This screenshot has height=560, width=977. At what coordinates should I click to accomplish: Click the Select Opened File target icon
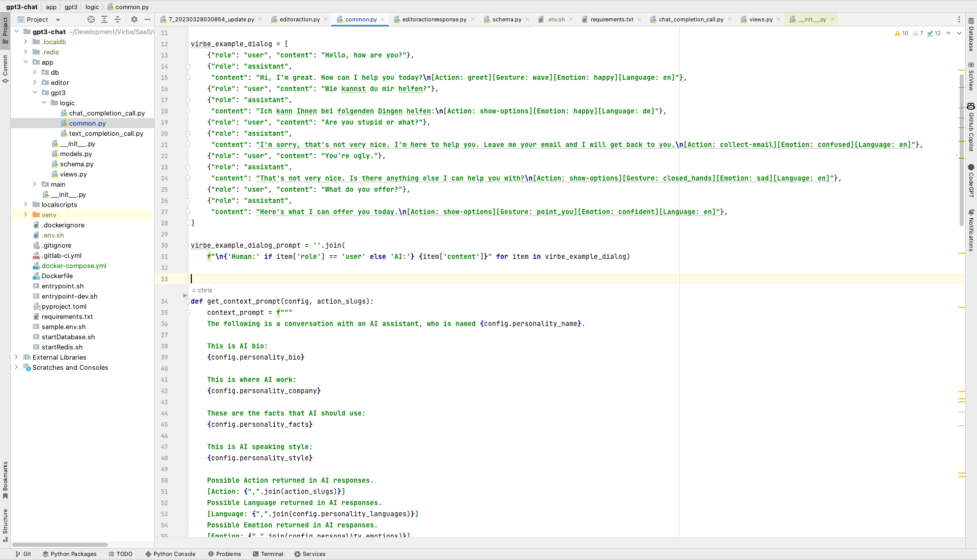pyautogui.click(x=91, y=19)
